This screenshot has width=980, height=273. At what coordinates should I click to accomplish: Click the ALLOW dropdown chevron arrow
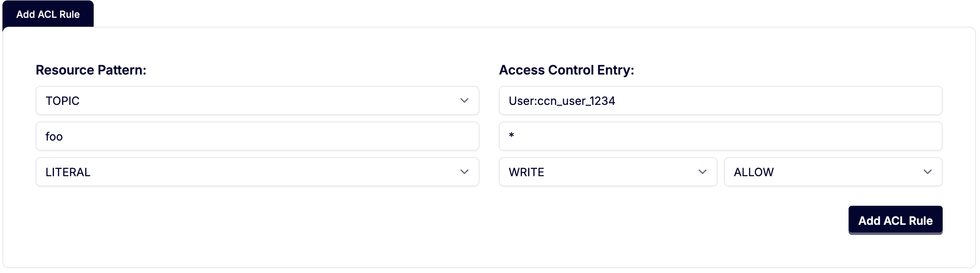927,172
